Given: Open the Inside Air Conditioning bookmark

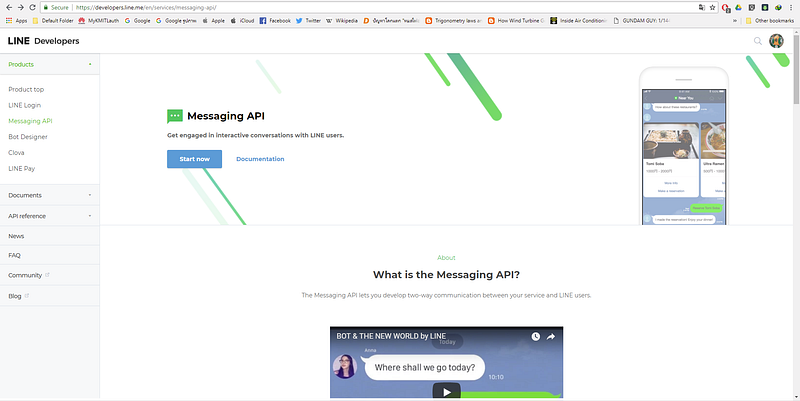Looking at the screenshot, I should pos(579,21).
